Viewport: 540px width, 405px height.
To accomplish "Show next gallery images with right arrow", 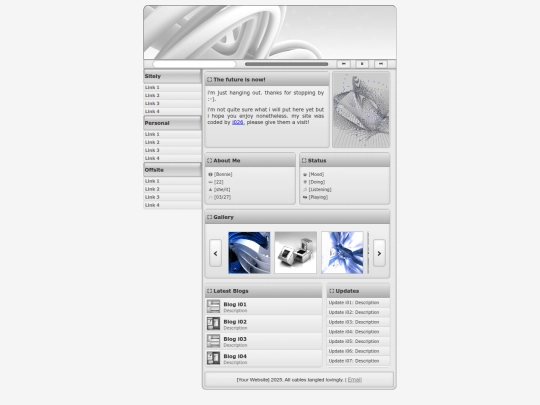I will coord(379,253).
